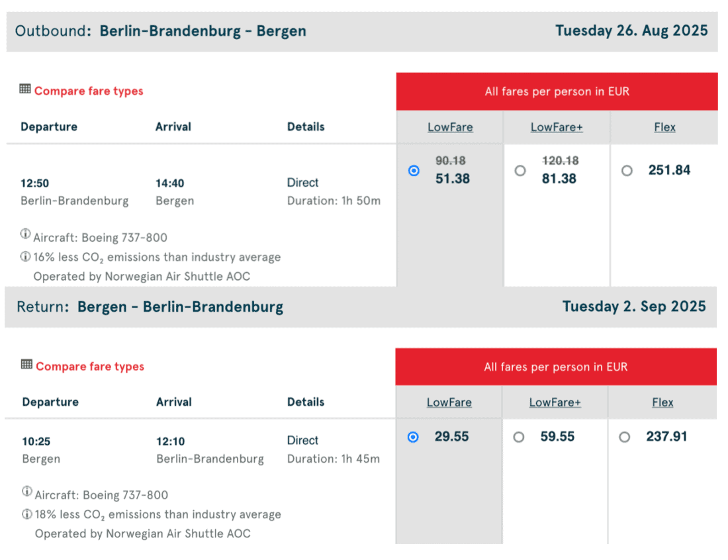Image resolution: width=728 pixels, height=560 pixels.
Task: Click outbound Flex column header link
Action: [664, 127]
